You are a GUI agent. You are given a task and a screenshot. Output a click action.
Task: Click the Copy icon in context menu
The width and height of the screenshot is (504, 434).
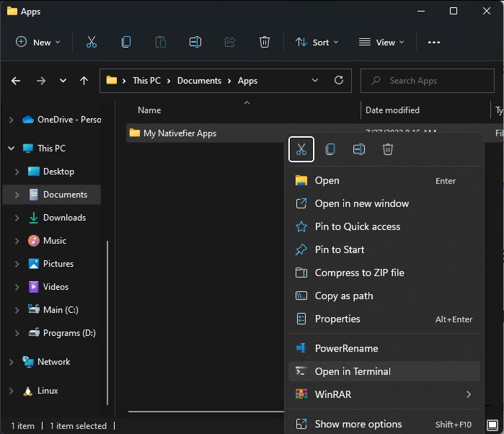[330, 149]
